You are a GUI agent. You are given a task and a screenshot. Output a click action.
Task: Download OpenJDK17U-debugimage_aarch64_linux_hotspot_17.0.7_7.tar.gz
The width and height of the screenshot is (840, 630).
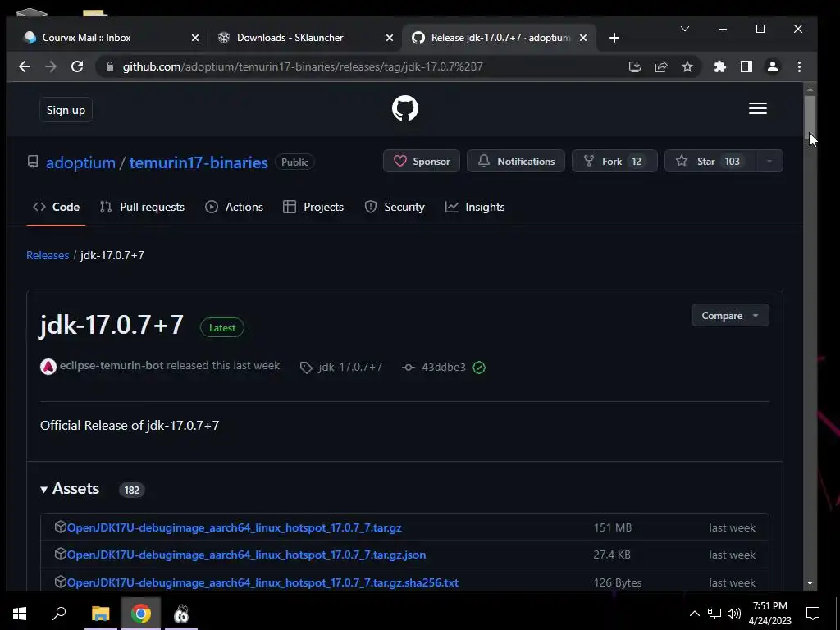[234, 527]
